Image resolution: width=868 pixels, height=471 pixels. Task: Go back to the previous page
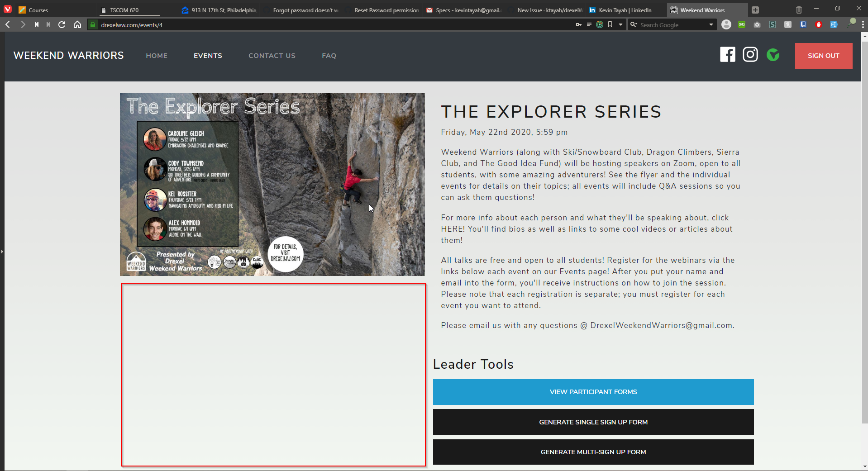click(8, 24)
